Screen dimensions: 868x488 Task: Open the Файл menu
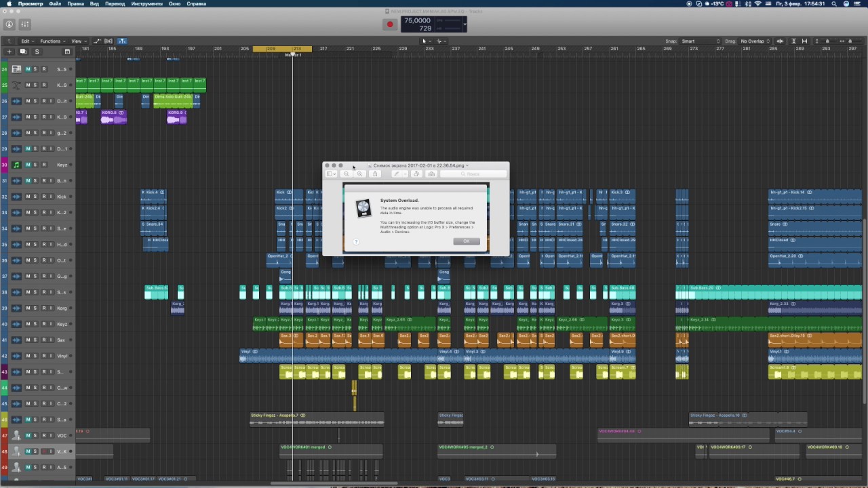coord(55,3)
